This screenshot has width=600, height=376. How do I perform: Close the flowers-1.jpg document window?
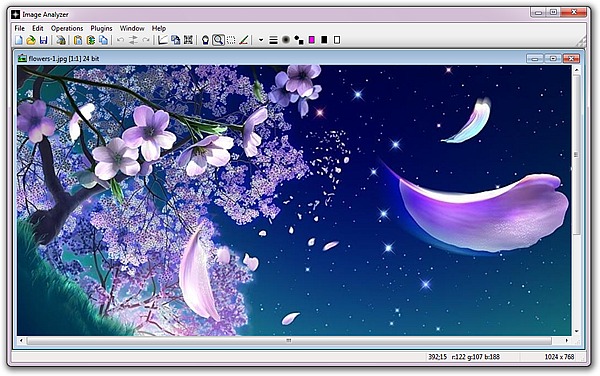pos(571,59)
